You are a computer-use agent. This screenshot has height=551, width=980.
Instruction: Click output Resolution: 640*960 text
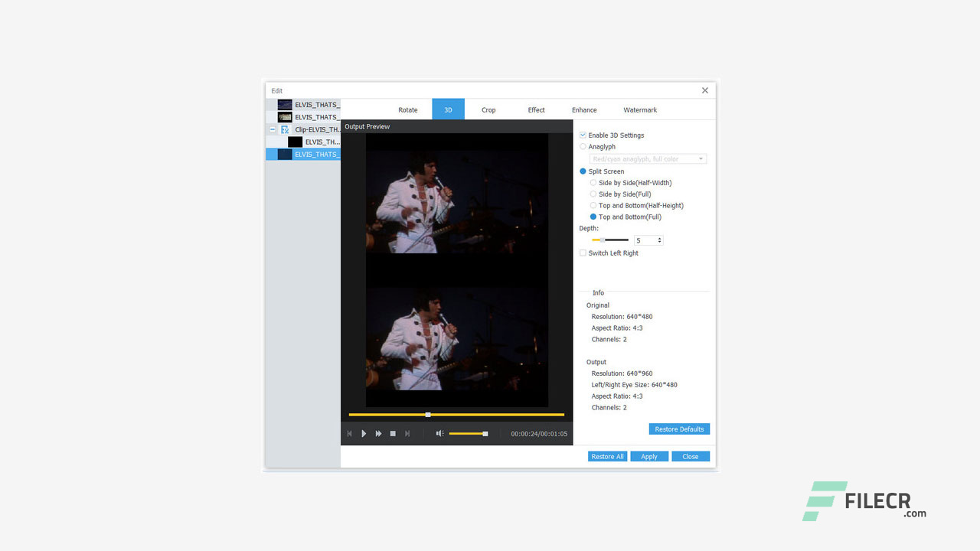point(622,373)
